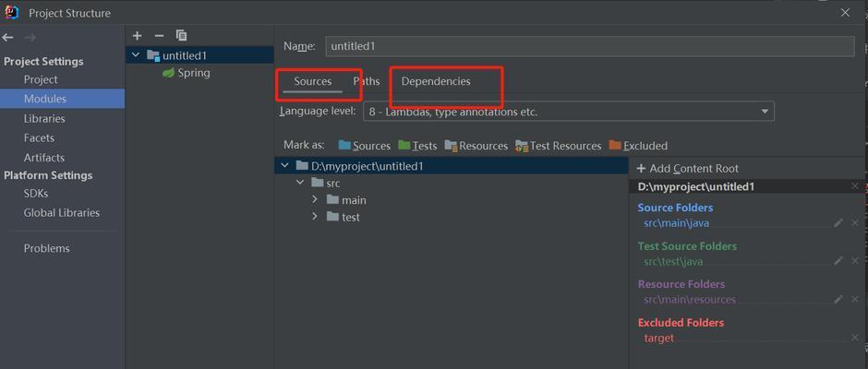Mark folder as Tests
This screenshot has width=868, height=369.
coord(417,146)
